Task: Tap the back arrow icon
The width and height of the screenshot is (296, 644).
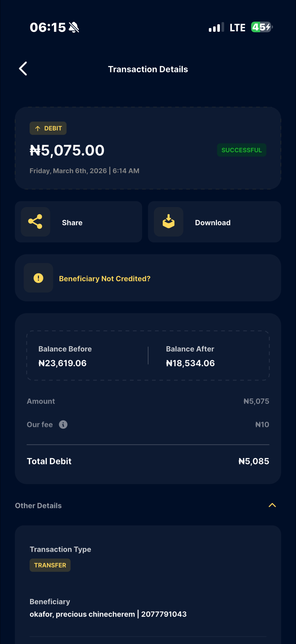Action: click(23, 68)
